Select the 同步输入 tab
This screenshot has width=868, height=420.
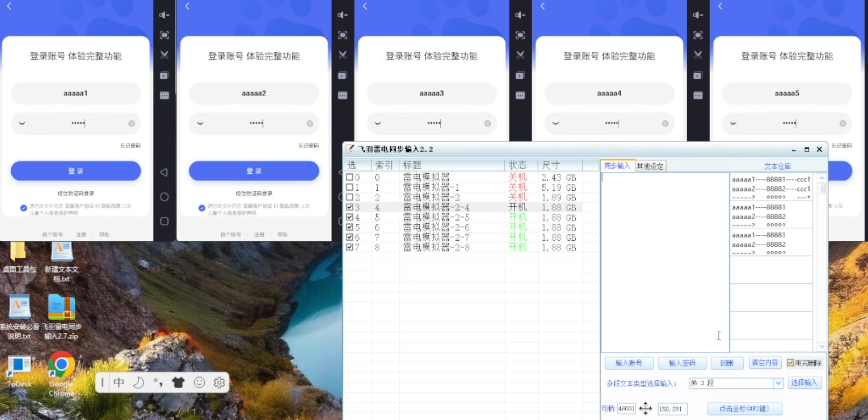click(617, 166)
